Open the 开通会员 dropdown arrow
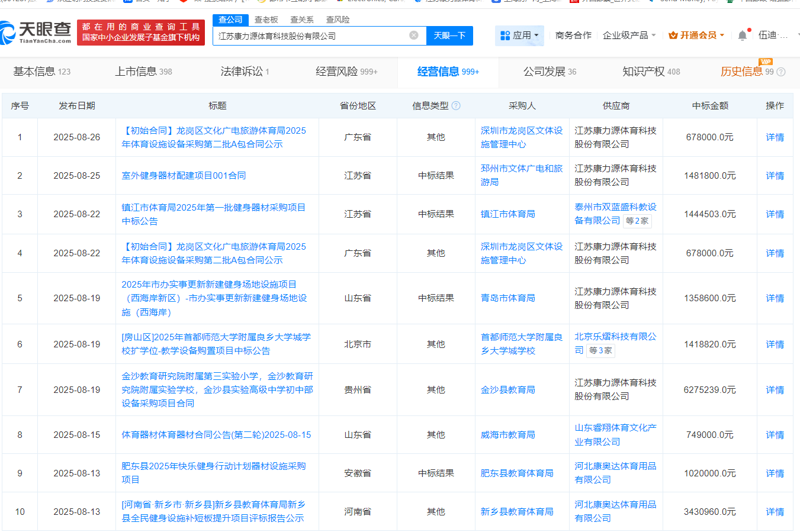 pyautogui.click(x=722, y=36)
